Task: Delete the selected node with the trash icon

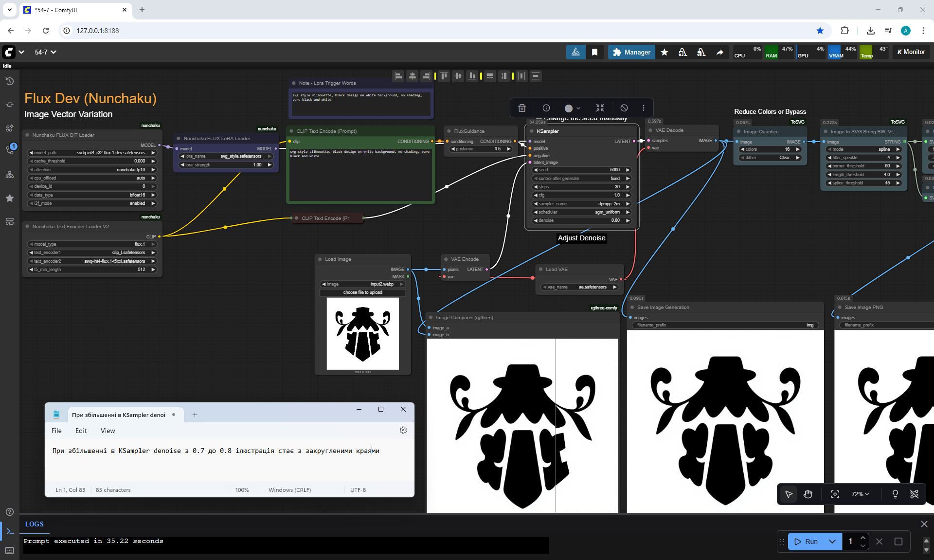Action: [x=522, y=108]
